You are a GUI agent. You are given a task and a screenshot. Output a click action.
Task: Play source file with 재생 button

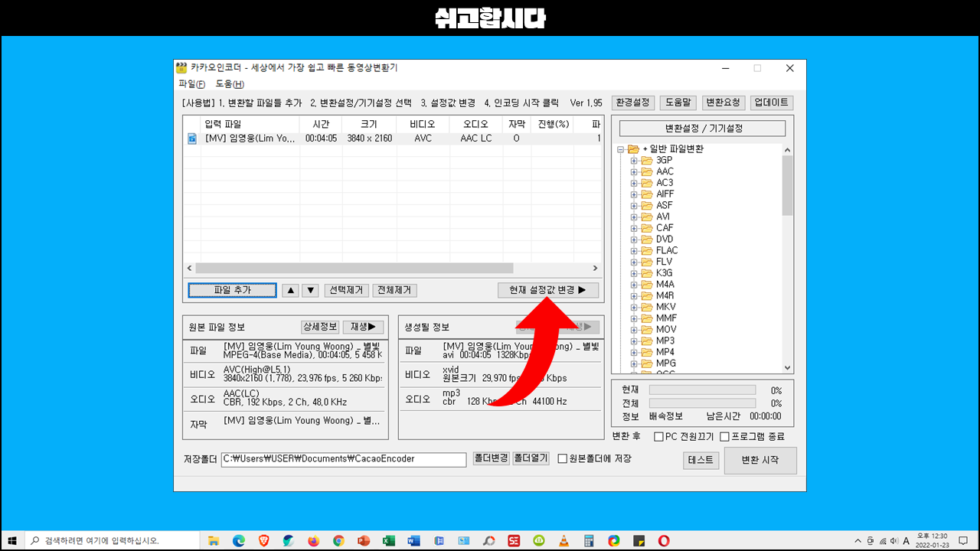pos(363,327)
